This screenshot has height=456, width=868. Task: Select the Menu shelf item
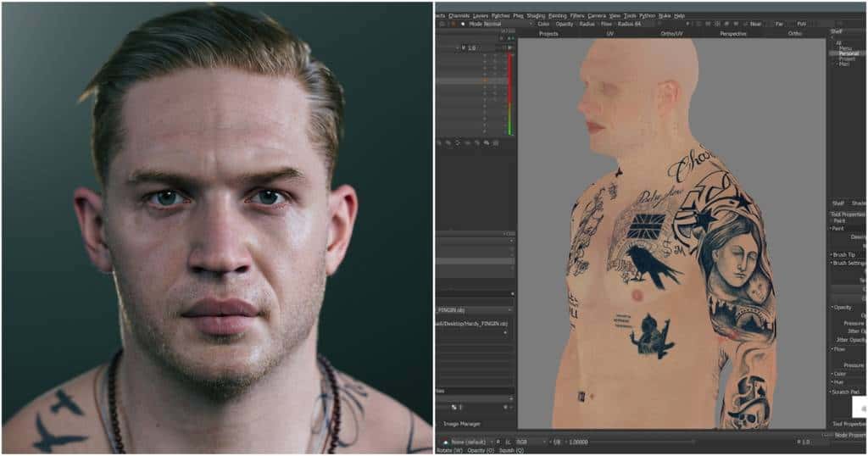845,48
